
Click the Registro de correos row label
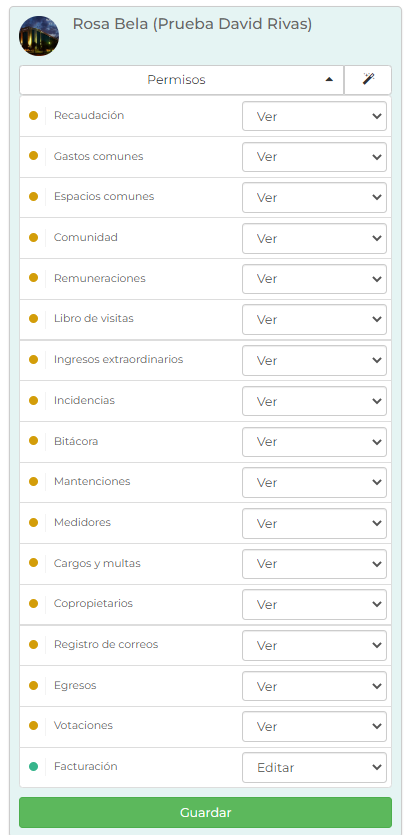tap(106, 644)
